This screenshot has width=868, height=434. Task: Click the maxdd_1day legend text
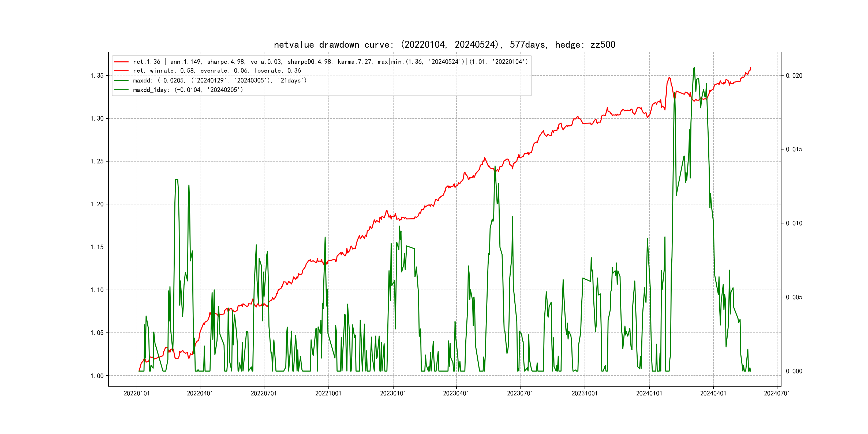point(188,90)
